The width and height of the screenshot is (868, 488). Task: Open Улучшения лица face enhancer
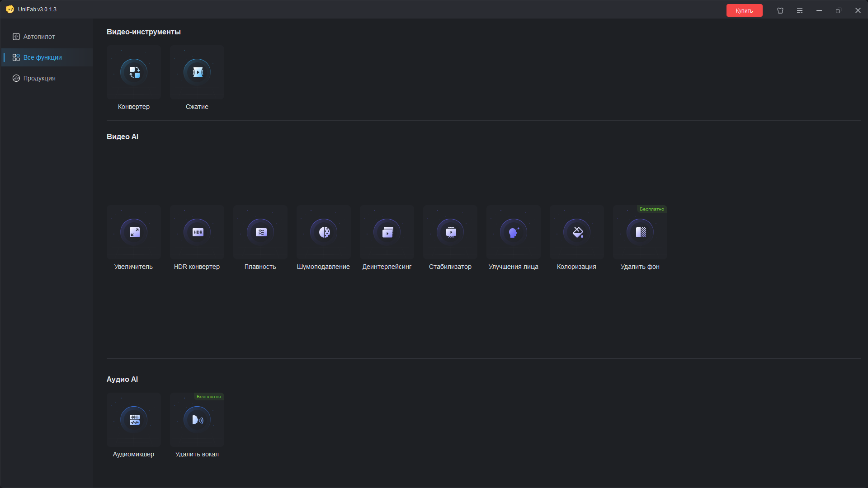pos(514,232)
